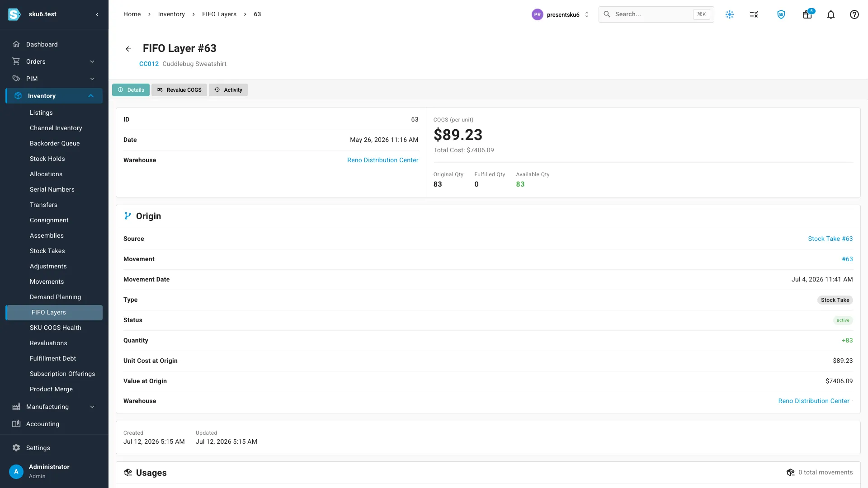Open the CC012 product link
Image resolution: width=868 pixels, height=488 pixels.
(149, 64)
